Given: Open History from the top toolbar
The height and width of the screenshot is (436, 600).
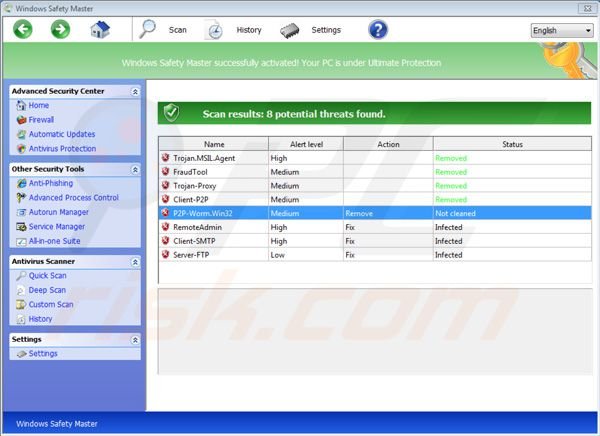Looking at the screenshot, I should pyautogui.click(x=249, y=30).
